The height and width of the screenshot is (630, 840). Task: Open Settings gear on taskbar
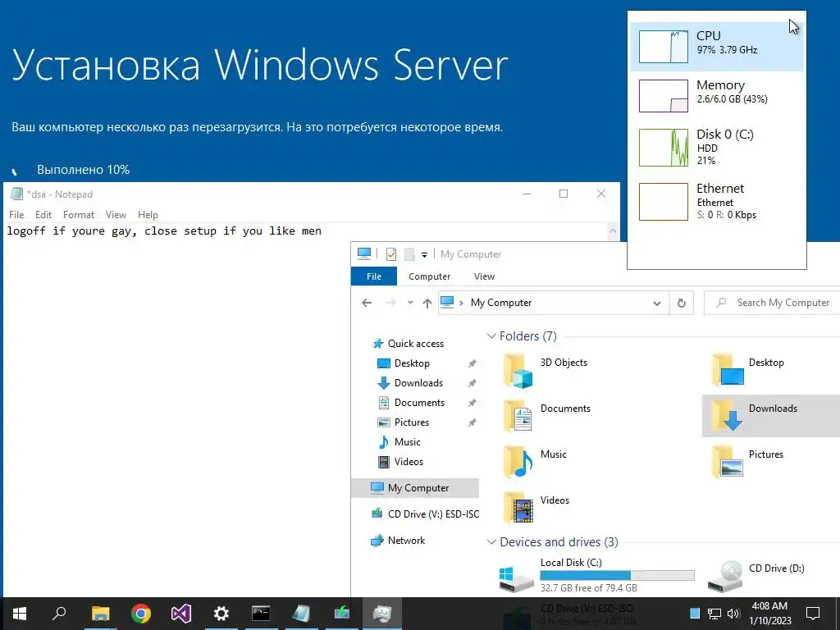[x=221, y=614]
